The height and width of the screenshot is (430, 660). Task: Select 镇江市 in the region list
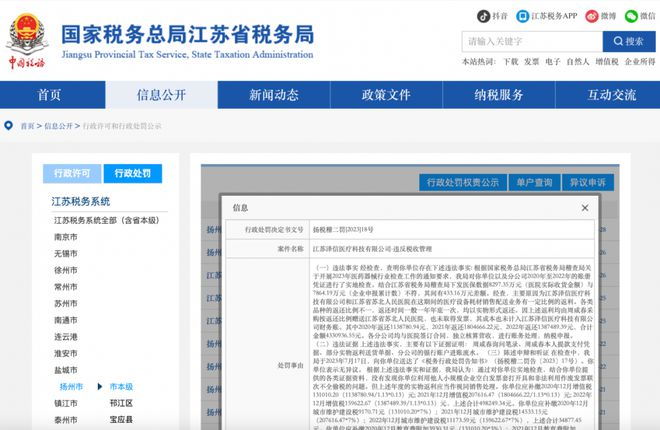pos(66,403)
